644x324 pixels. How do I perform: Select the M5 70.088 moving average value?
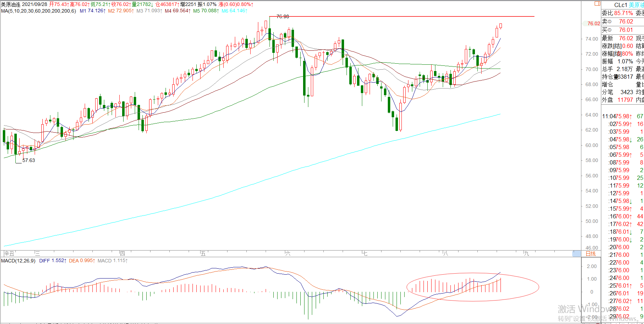206,11
